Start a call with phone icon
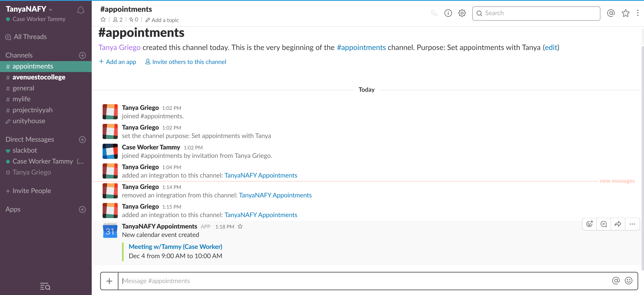 434,13
